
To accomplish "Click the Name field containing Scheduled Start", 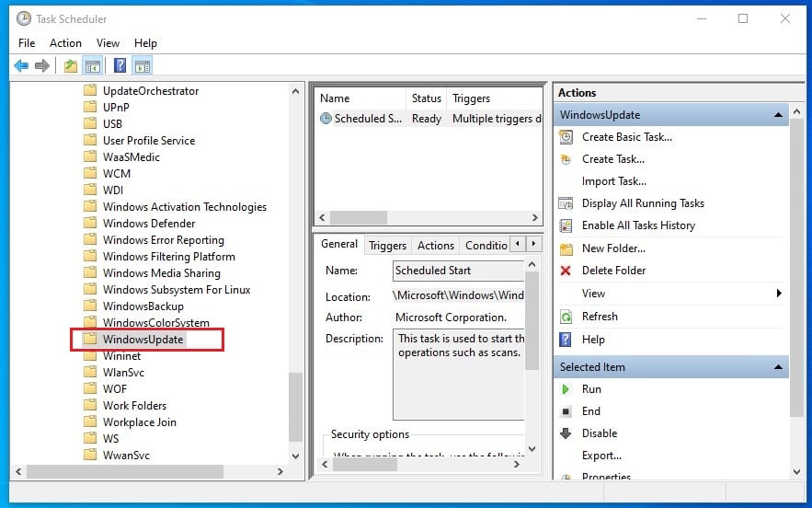I will pos(458,271).
